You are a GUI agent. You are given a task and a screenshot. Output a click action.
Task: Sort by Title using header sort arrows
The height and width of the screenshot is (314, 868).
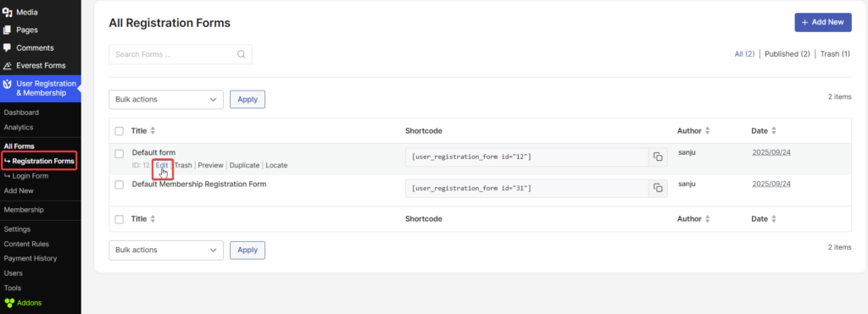tap(153, 131)
